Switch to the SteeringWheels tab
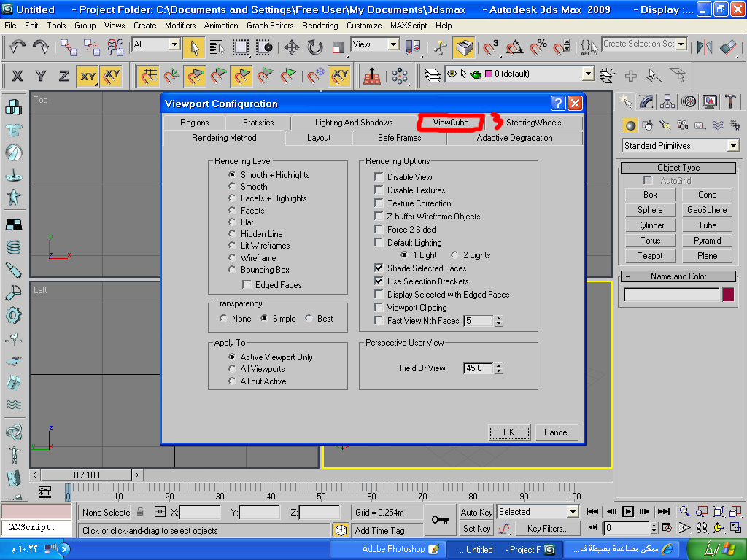Image resolution: width=747 pixels, height=560 pixels. click(x=533, y=122)
